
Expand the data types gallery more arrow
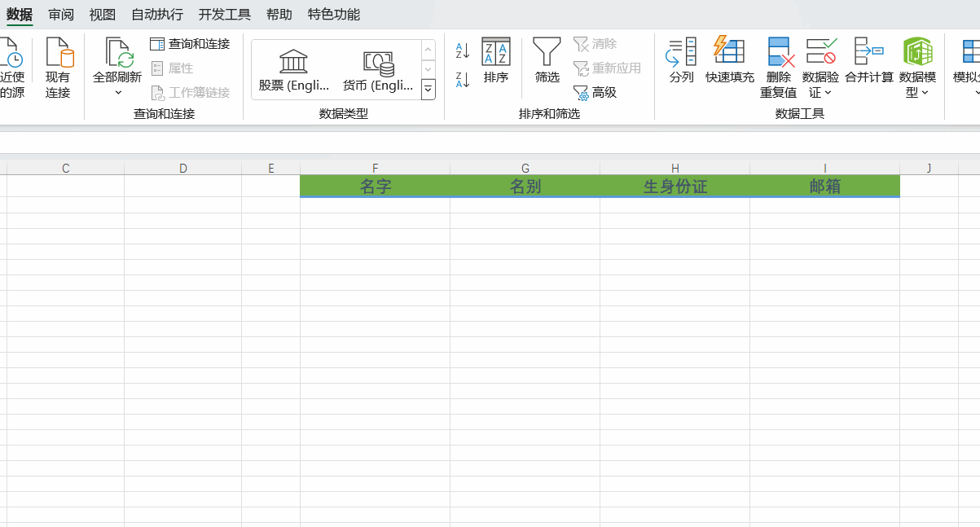(428, 90)
